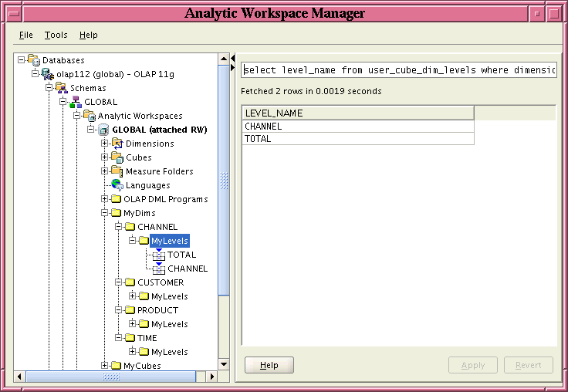Screen dimensions: 568x392
Task: Open the Tools menu
Action: [x=56, y=35]
